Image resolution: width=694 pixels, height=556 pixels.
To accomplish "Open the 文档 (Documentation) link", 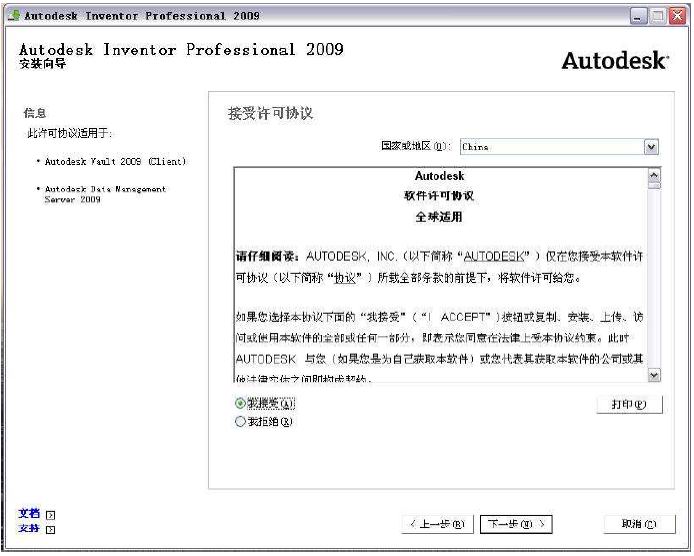I will 29,514.
